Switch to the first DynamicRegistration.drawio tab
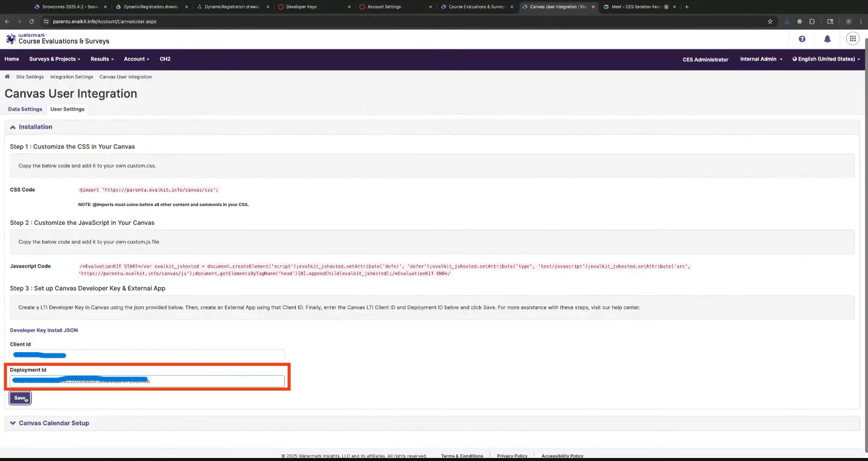 point(152,7)
